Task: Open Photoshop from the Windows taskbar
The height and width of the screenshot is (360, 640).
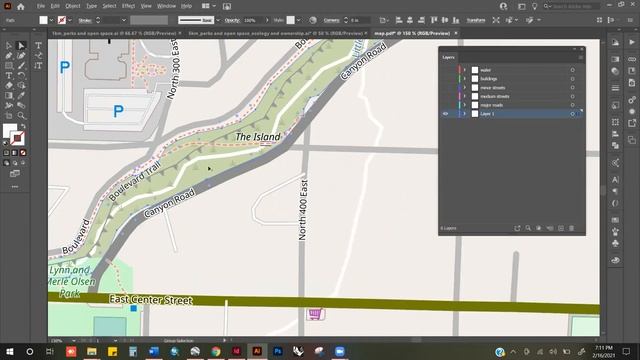Action: click(x=278, y=351)
